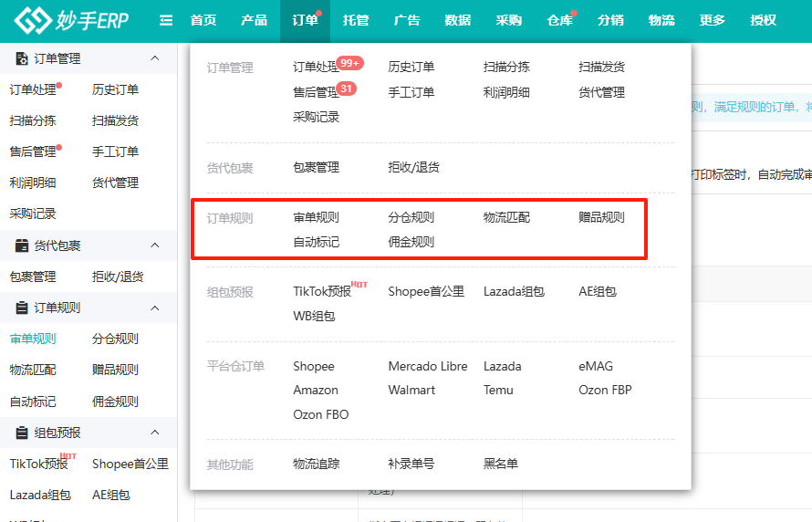812x522 pixels.
Task: Open Lazada platform warehouse orders
Action: pos(503,366)
